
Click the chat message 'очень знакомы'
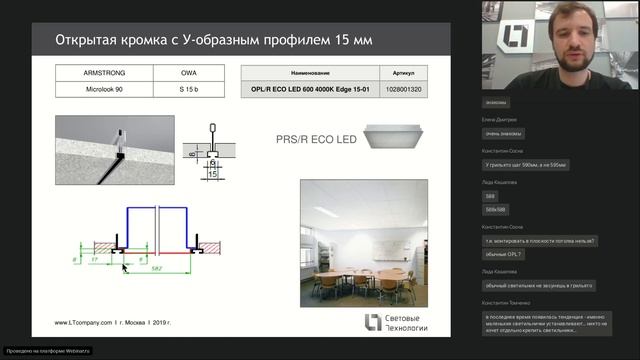pyautogui.click(x=503, y=133)
